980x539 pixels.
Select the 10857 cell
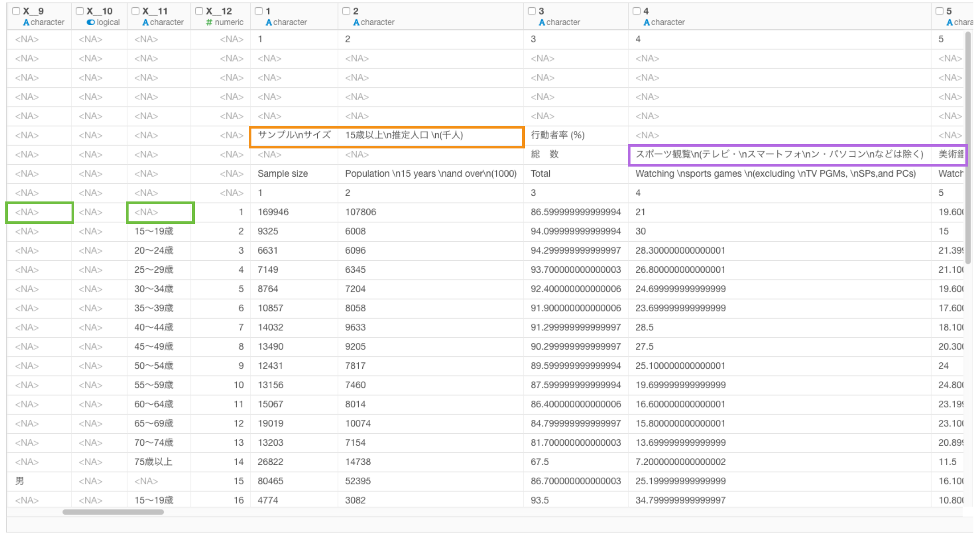coord(294,308)
